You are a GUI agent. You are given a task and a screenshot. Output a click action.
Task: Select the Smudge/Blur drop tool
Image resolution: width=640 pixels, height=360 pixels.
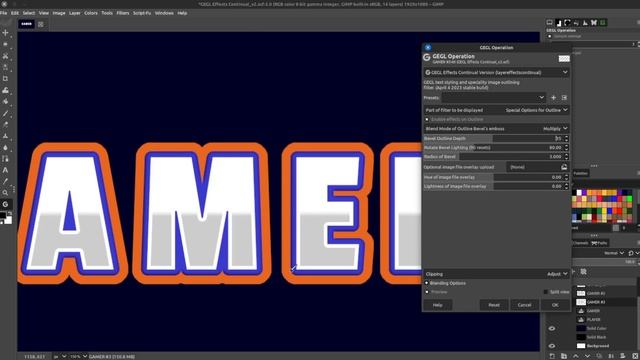5,148
